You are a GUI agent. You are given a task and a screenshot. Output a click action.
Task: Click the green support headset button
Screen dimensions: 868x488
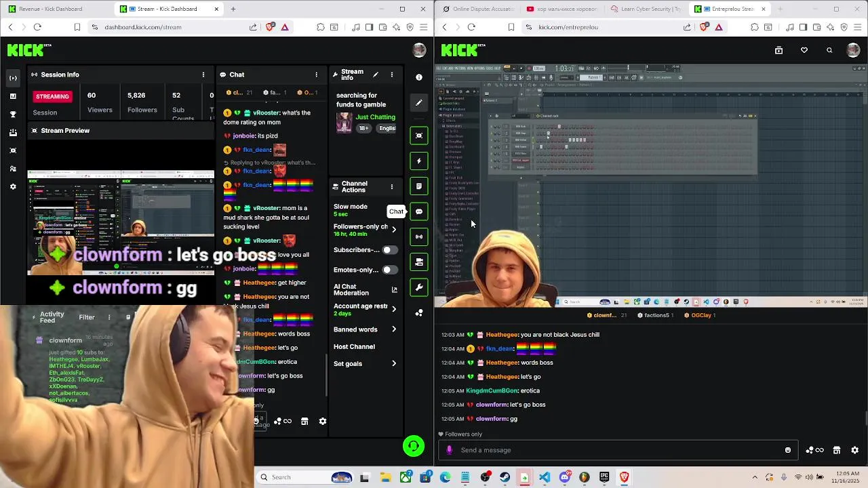point(414,445)
